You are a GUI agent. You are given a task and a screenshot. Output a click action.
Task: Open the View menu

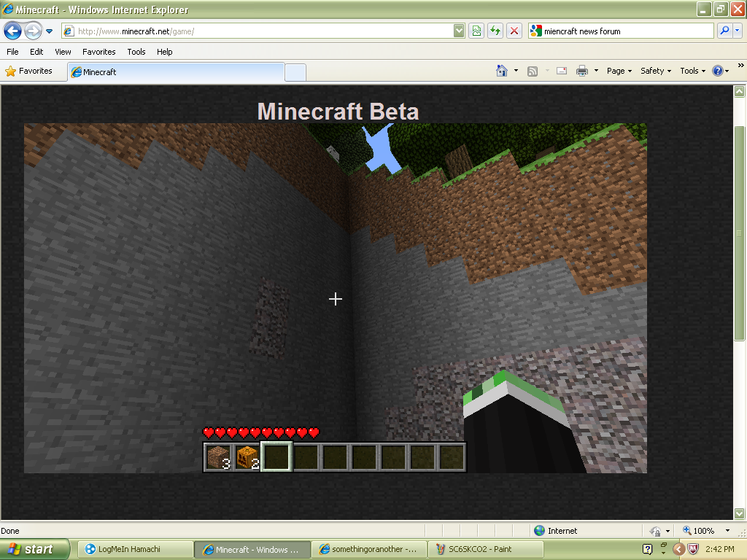coord(63,52)
